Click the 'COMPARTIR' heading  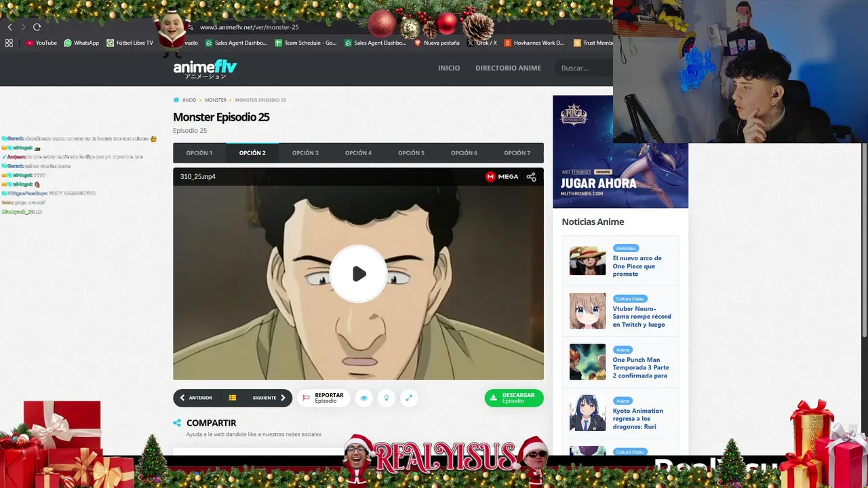(x=211, y=423)
